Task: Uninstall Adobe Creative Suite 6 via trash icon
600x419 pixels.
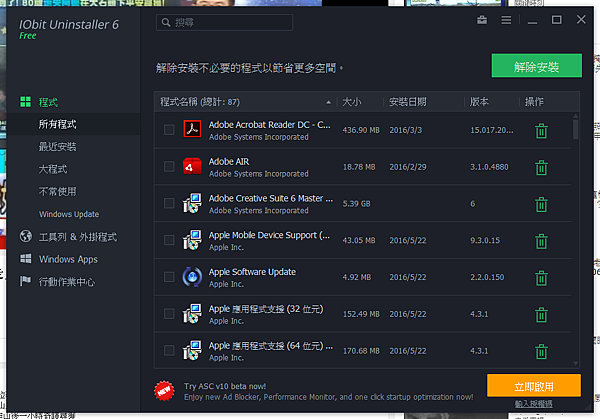Action: tap(541, 204)
